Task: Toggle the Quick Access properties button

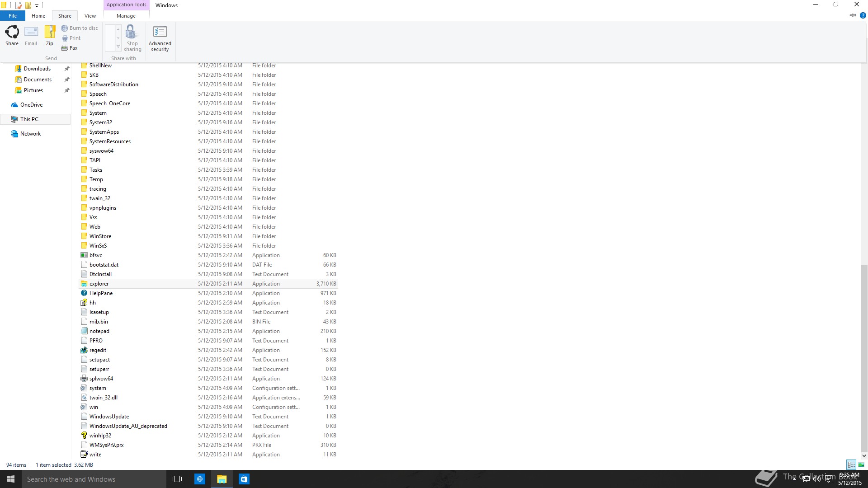Action: [19, 5]
